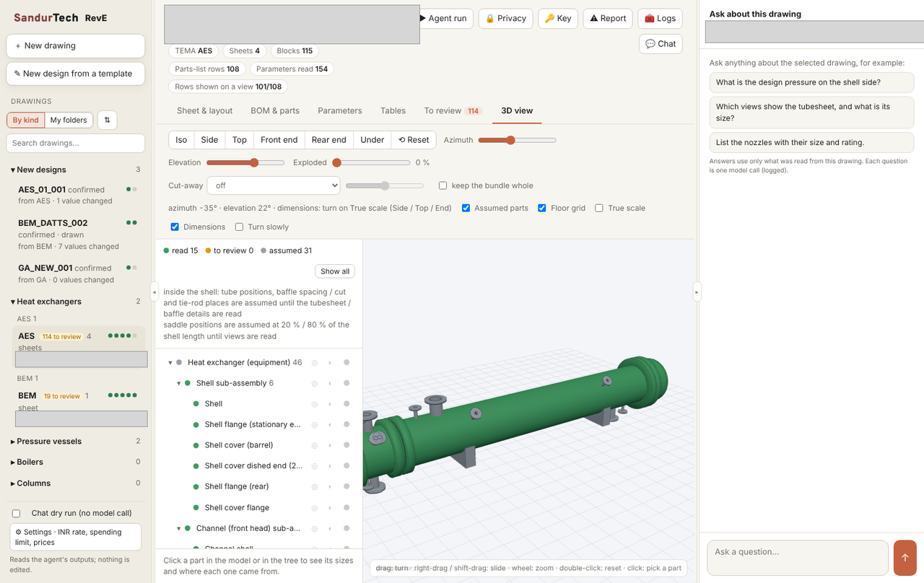Expand the Boilers group
924x583 pixels.
pyautogui.click(x=76, y=462)
